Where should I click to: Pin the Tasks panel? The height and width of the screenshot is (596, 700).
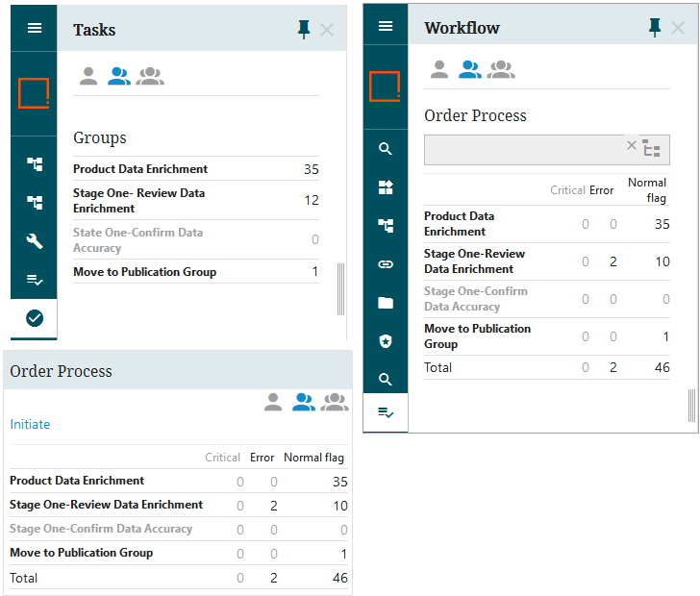(304, 30)
